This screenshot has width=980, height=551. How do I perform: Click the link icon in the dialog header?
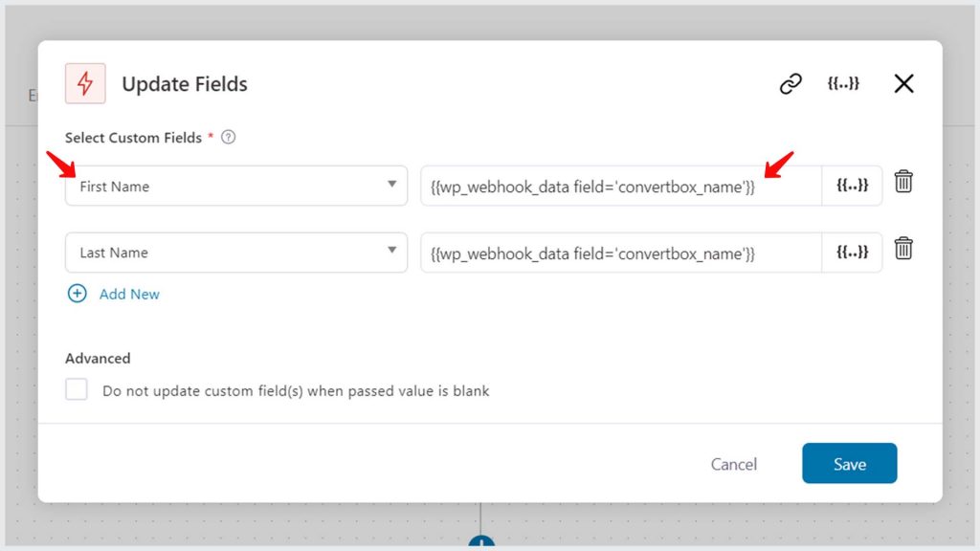pyautogui.click(x=791, y=83)
